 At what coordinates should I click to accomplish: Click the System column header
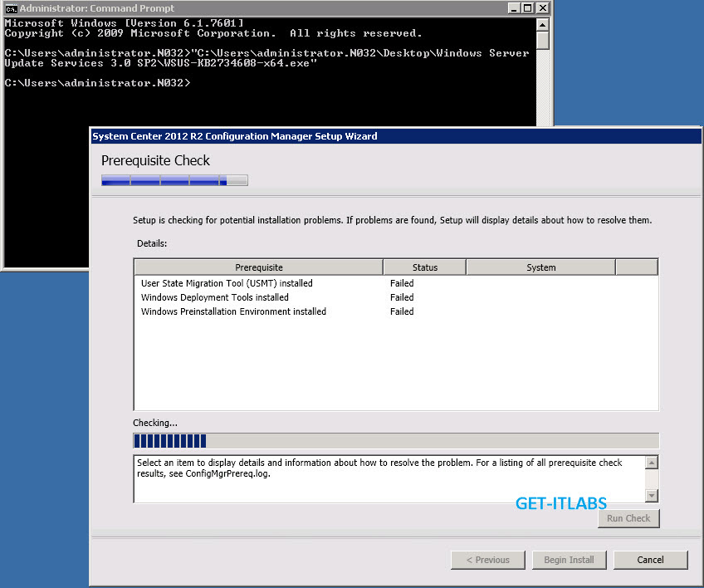tap(541, 267)
